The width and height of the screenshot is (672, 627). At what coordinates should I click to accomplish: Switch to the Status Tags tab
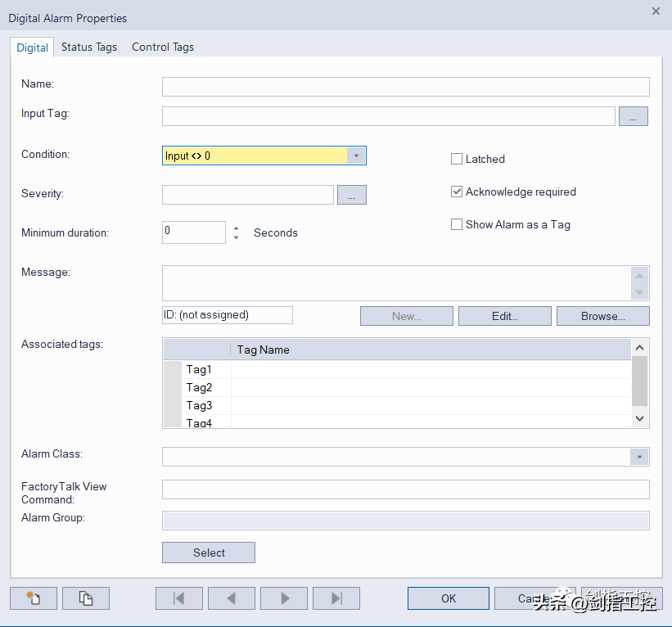[89, 47]
